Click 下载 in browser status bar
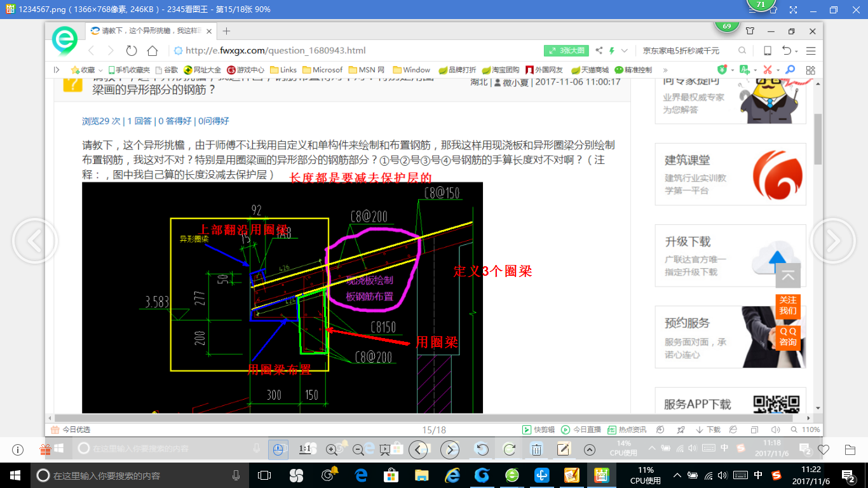Viewport: 868px width, 488px height. tap(709, 430)
